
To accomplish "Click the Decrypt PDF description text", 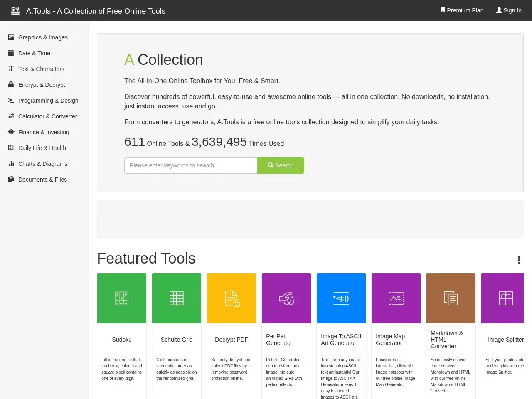I will tap(231, 369).
